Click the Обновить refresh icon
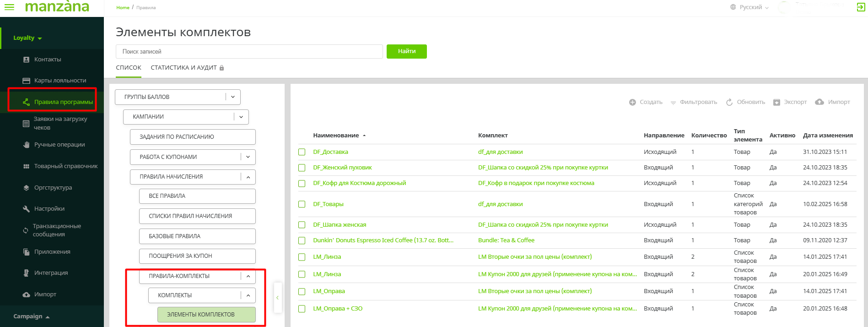The image size is (868, 327). (729, 102)
